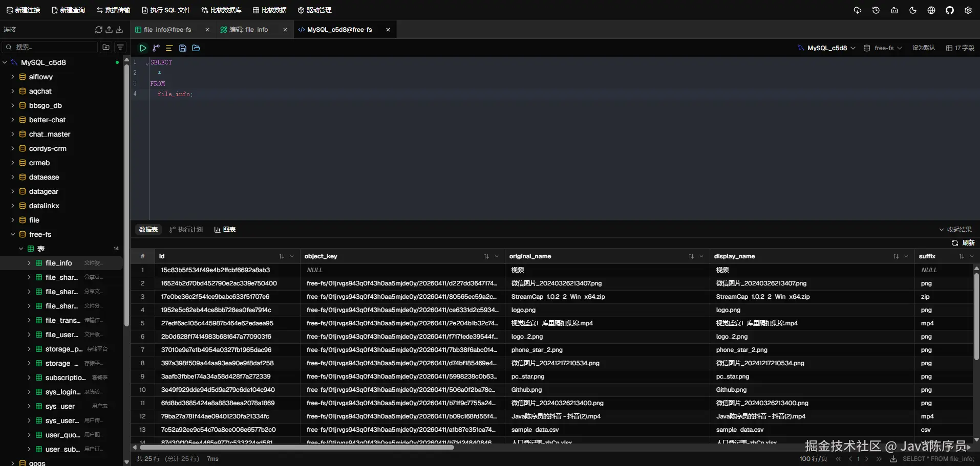Toggle dark mode with the moon icon
Image resolution: width=980 pixels, height=466 pixels.
pos(913,10)
